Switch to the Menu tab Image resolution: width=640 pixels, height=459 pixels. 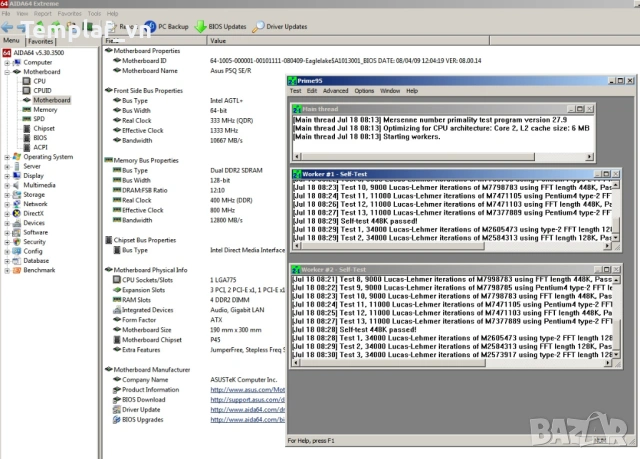pos(11,40)
